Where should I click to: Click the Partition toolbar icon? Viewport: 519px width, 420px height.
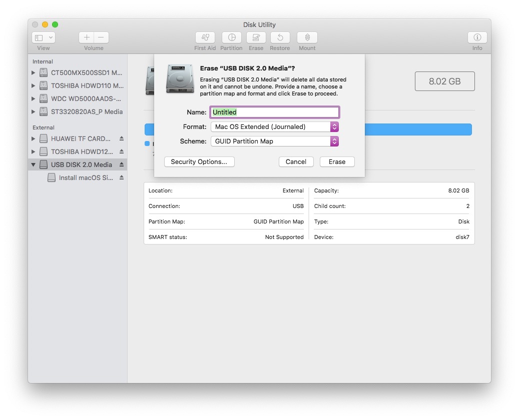[231, 37]
